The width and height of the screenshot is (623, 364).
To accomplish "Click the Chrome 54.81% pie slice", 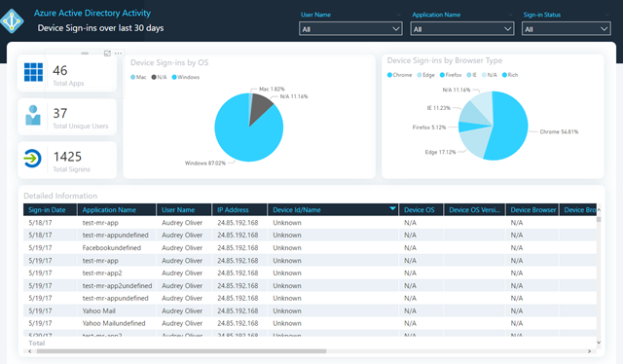I will tap(510, 127).
